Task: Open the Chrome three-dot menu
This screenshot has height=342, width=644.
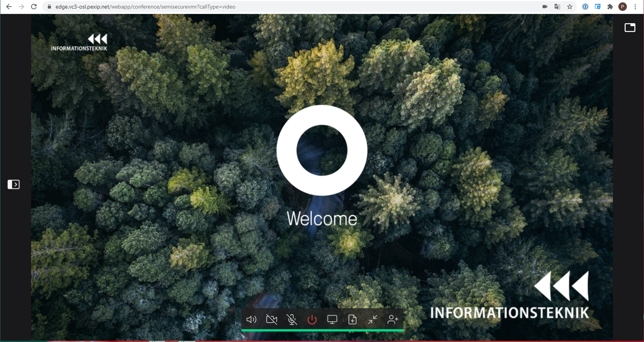Action: pos(635,7)
